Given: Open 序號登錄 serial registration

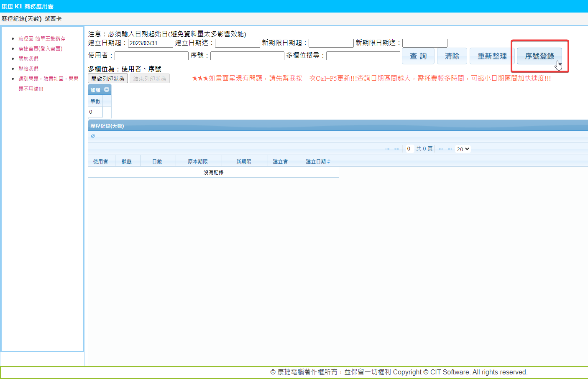Looking at the screenshot, I should pyautogui.click(x=539, y=56).
